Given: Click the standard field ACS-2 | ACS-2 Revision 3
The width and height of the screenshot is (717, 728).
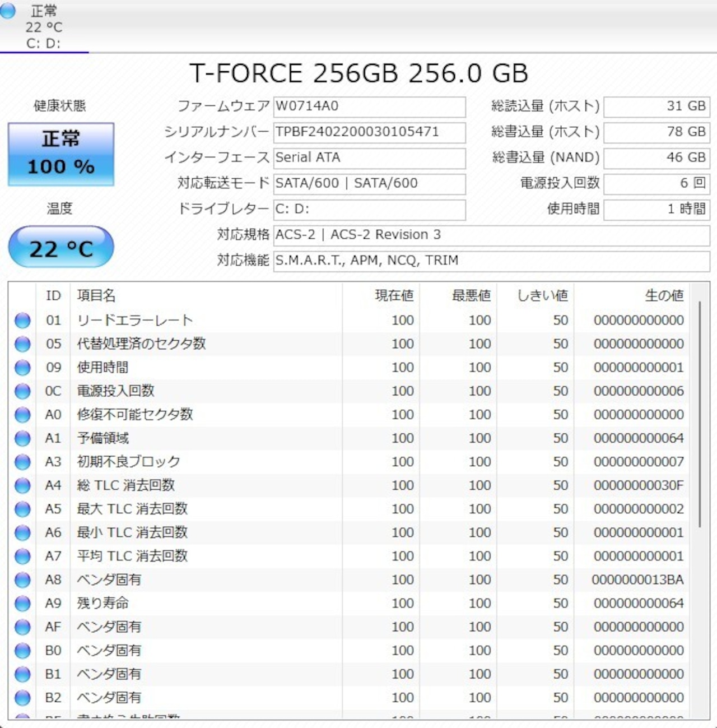Looking at the screenshot, I should 492,235.
